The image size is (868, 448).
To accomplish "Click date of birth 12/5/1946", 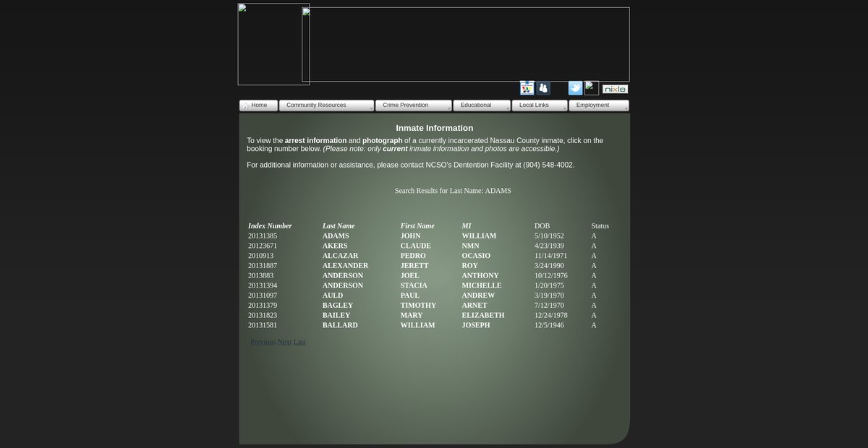I will (x=549, y=325).
